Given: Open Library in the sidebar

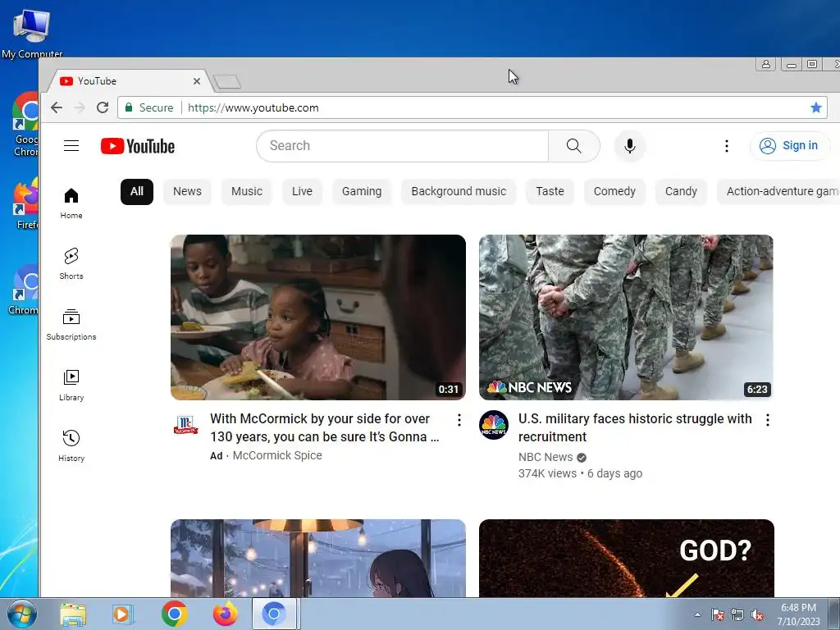Looking at the screenshot, I should 71,386.
